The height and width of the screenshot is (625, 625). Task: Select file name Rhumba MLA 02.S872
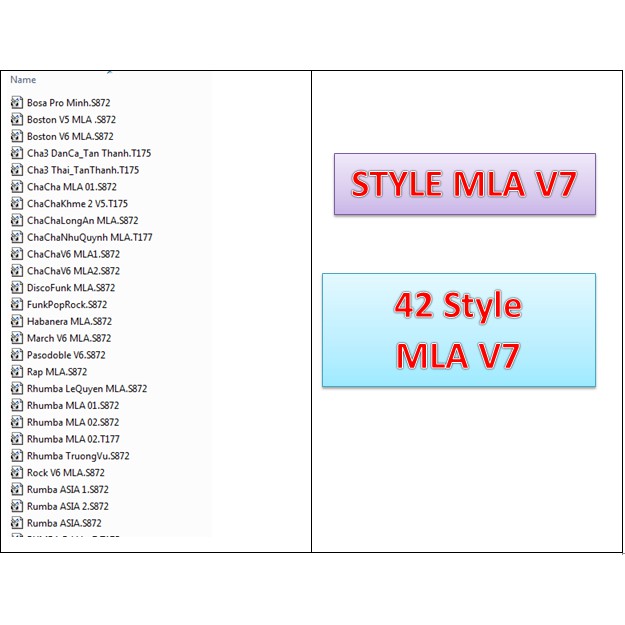pyautogui.click(x=73, y=422)
